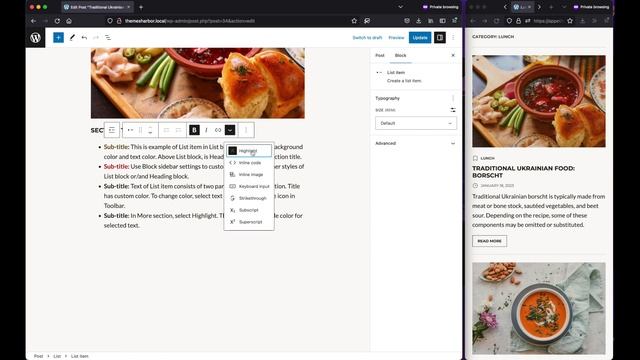Open the font size Default dropdown

click(x=416, y=123)
